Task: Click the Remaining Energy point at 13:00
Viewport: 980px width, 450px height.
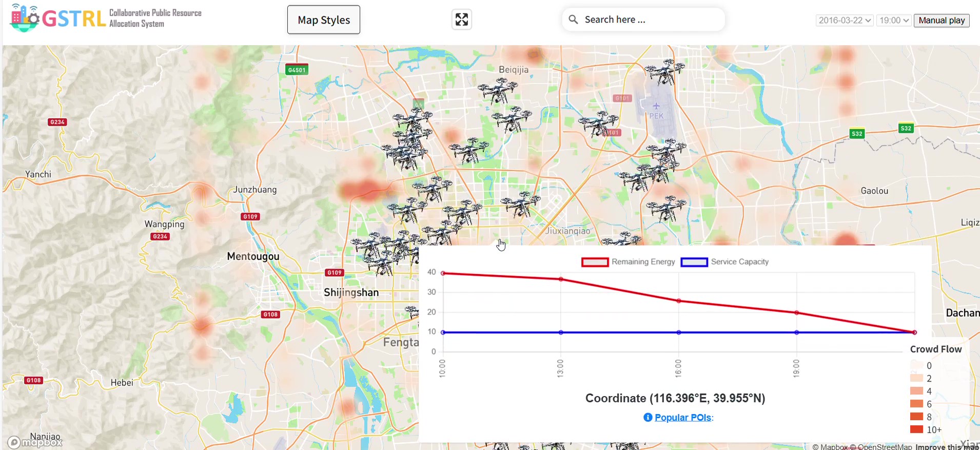Action: tap(561, 279)
